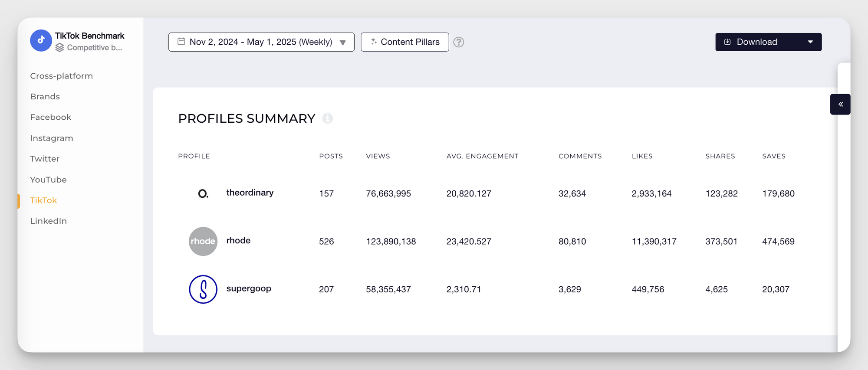Click the theordinary profile logo
Image resolution: width=868 pixels, height=370 pixels.
[203, 193]
